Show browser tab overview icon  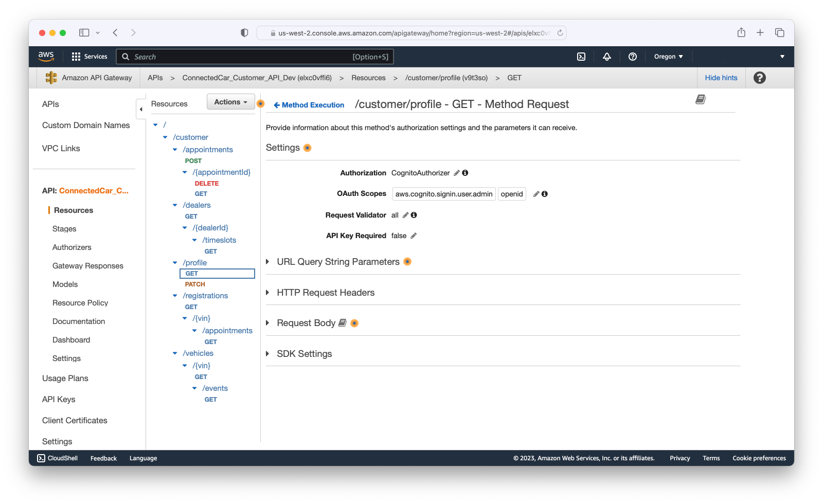point(780,33)
